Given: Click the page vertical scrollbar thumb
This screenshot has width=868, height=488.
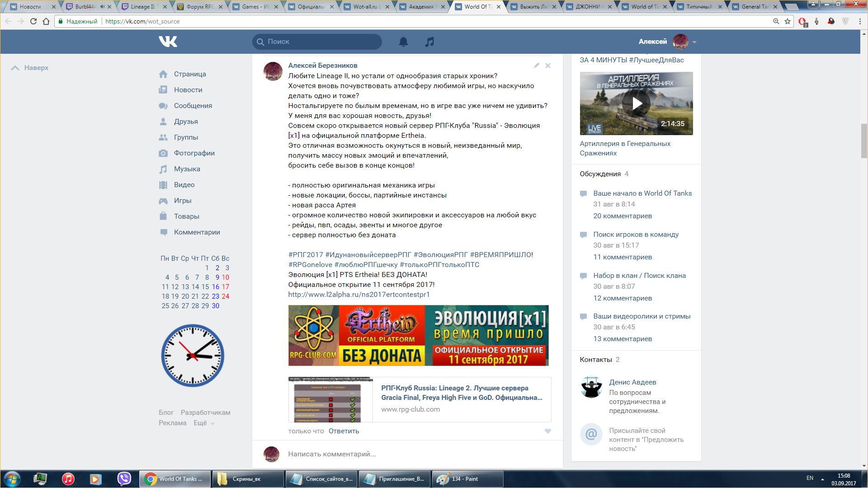Looking at the screenshot, I should (x=864, y=140).
